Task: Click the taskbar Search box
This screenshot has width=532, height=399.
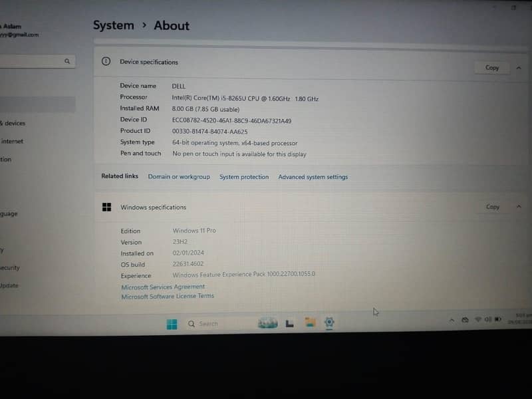Action: pyautogui.click(x=217, y=324)
